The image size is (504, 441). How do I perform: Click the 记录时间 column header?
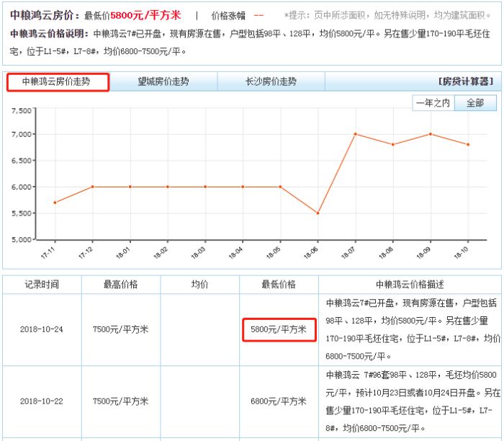[42, 285]
